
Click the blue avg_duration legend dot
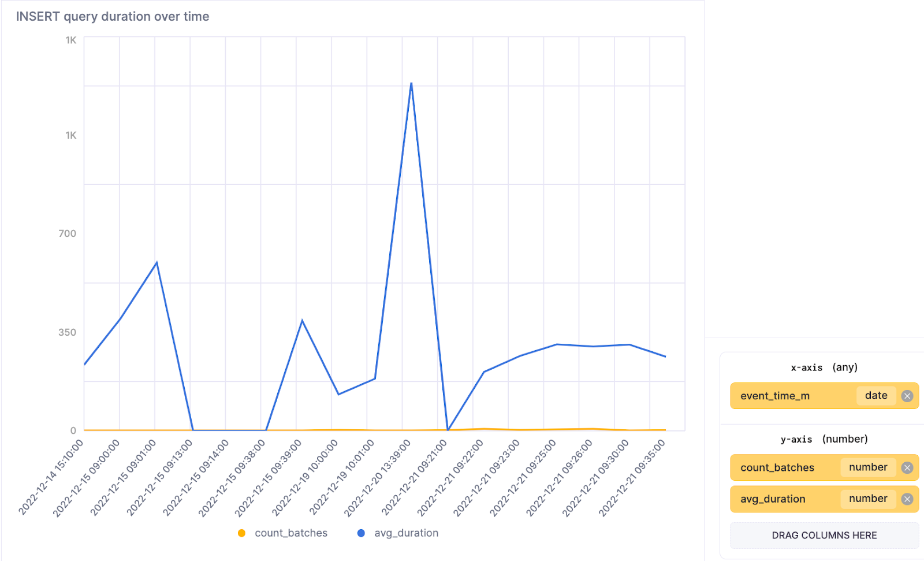click(x=361, y=533)
